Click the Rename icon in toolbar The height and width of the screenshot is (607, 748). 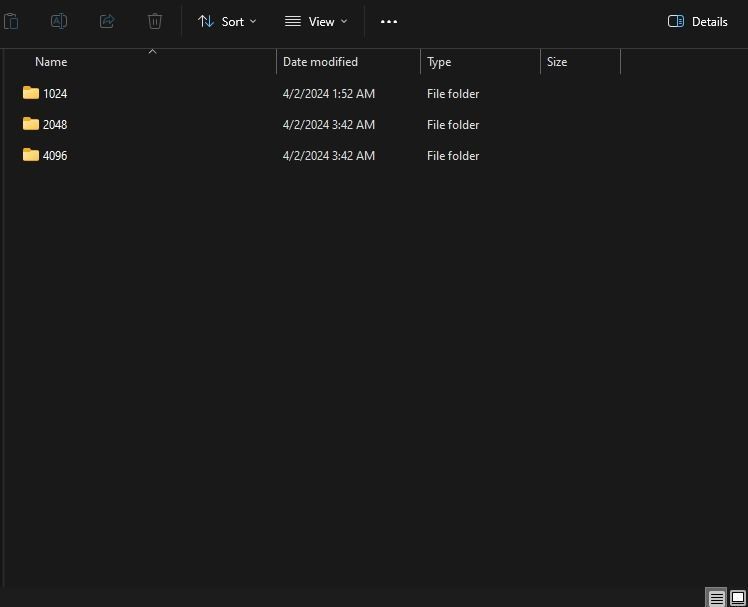[x=59, y=21]
